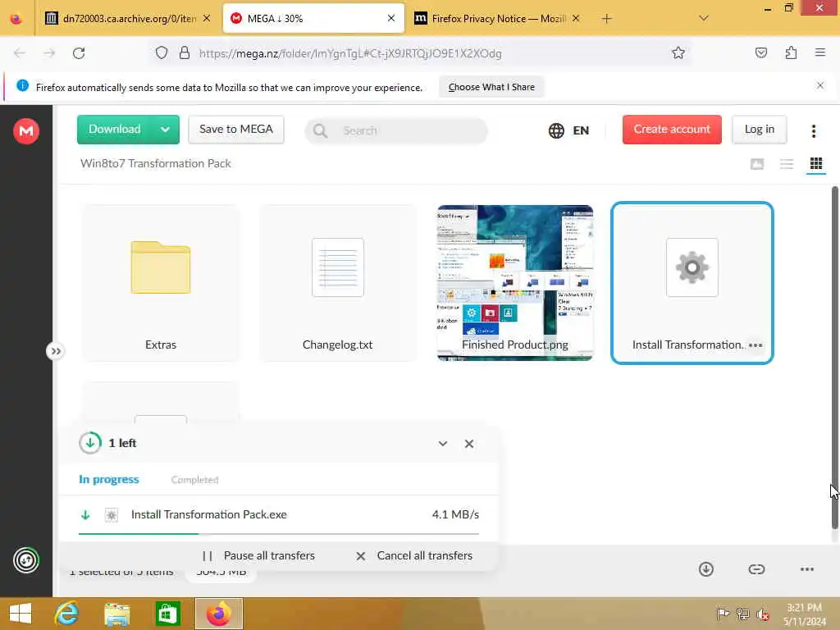Open Save to Pocket icon
This screenshot has width=840, height=630.
pyautogui.click(x=760, y=53)
